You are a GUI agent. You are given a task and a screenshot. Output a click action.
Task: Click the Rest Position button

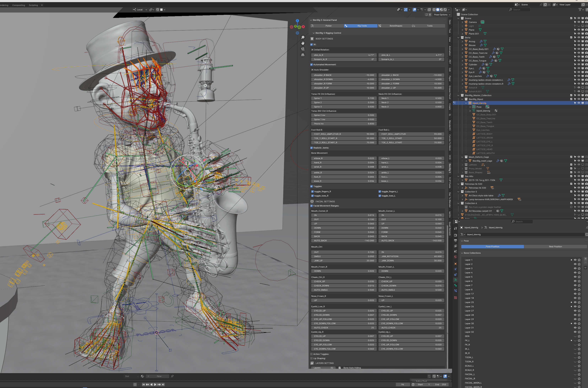555,246
